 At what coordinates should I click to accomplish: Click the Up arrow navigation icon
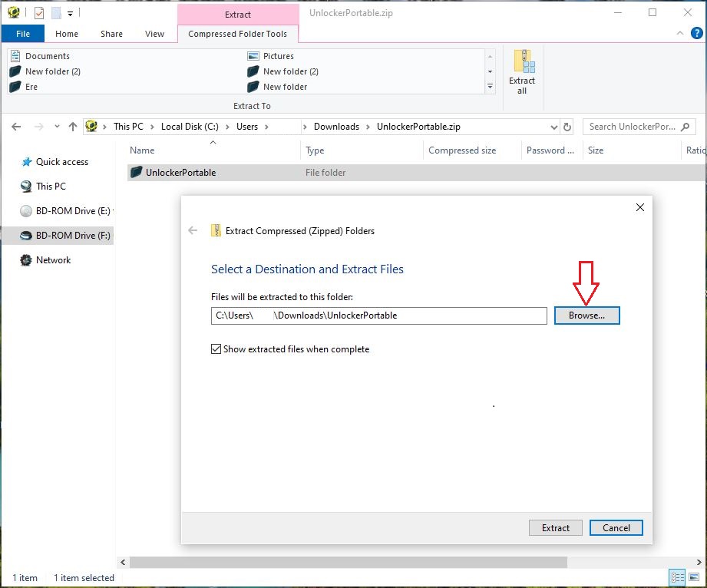(73, 127)
